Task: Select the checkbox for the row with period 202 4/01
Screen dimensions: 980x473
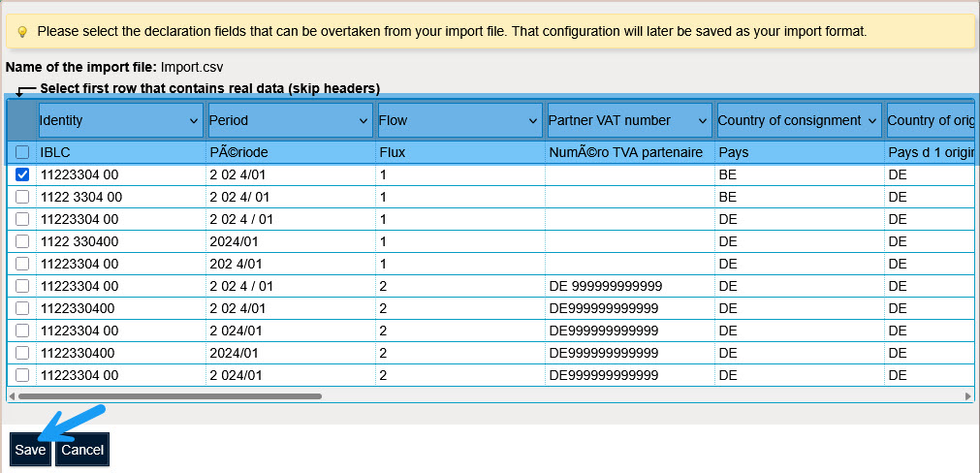Action: [22, 264]
